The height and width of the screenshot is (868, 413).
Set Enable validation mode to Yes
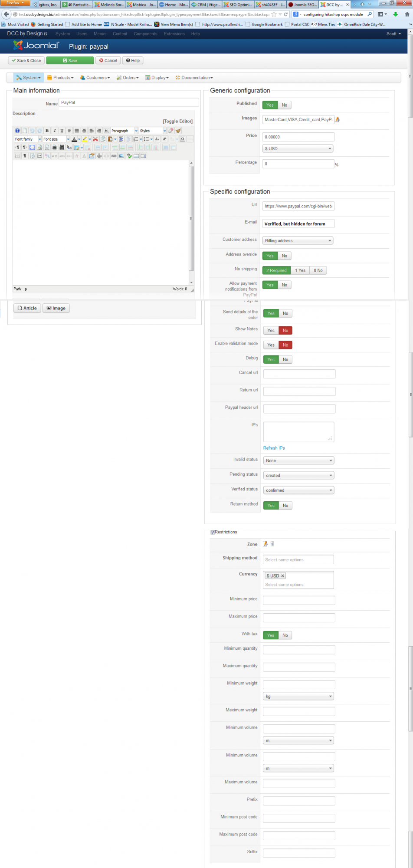271,345
